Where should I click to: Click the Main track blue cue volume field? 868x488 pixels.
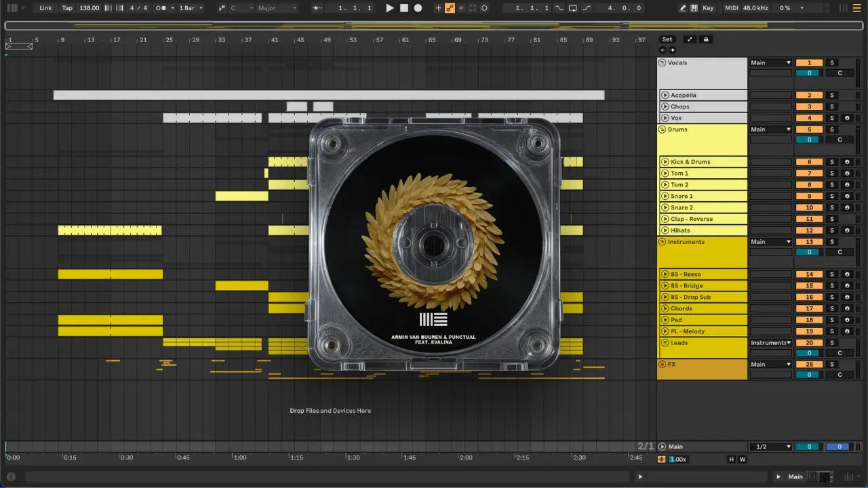tap(838, 447)
